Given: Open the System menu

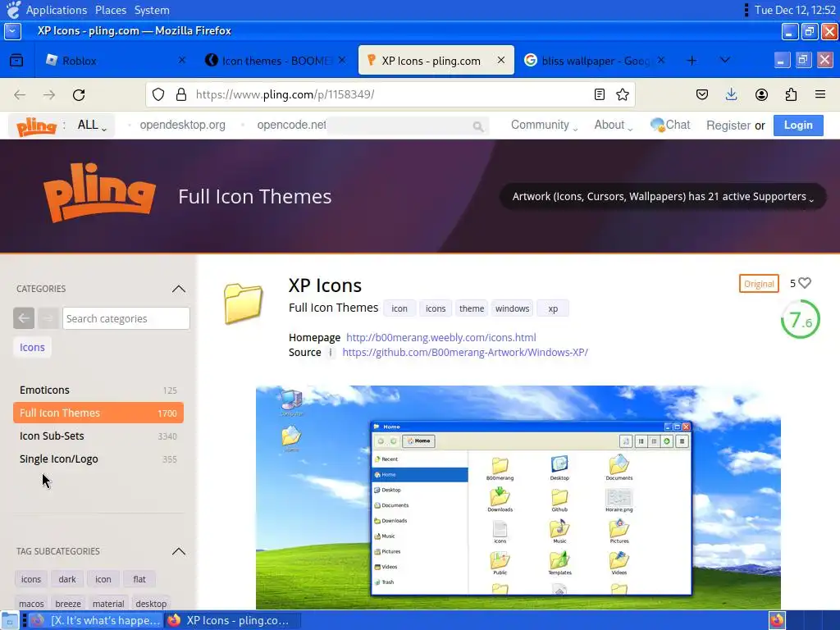Looking at the screenshot, I should [x=152, y=10].
